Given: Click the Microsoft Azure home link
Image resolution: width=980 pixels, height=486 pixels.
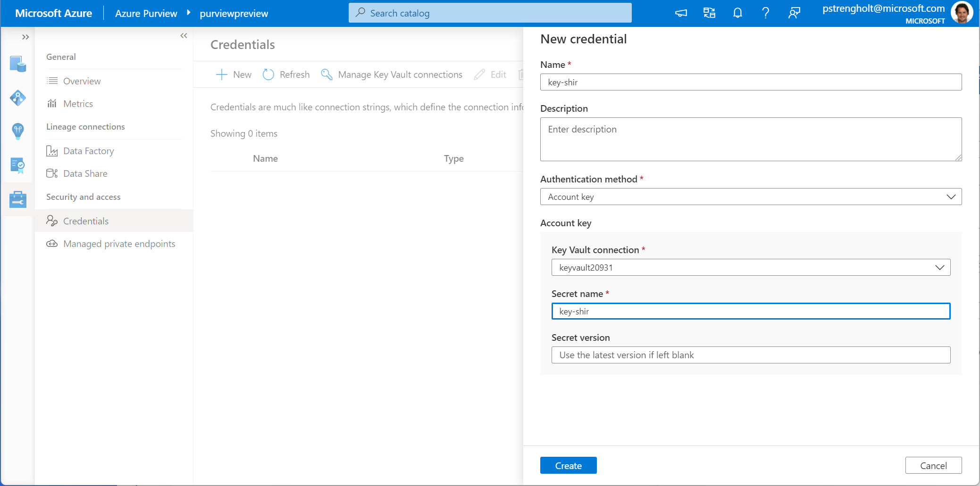Looking at the screenshot, I should click(x=53, y=13).
